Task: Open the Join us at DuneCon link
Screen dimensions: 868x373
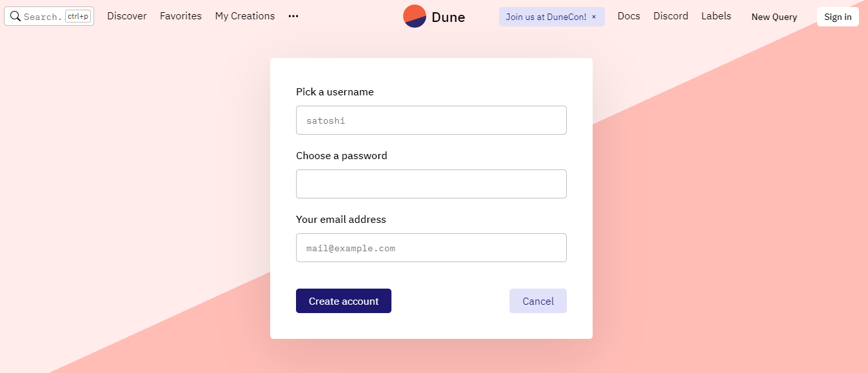Action: (546, 17)
